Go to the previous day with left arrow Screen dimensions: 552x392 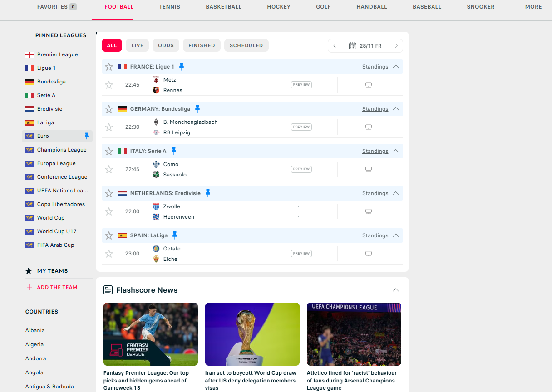point(335,46)
